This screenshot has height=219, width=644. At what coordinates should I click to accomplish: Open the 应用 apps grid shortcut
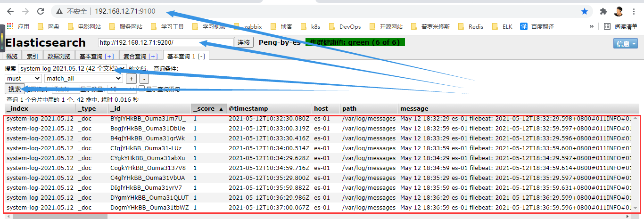18,26
